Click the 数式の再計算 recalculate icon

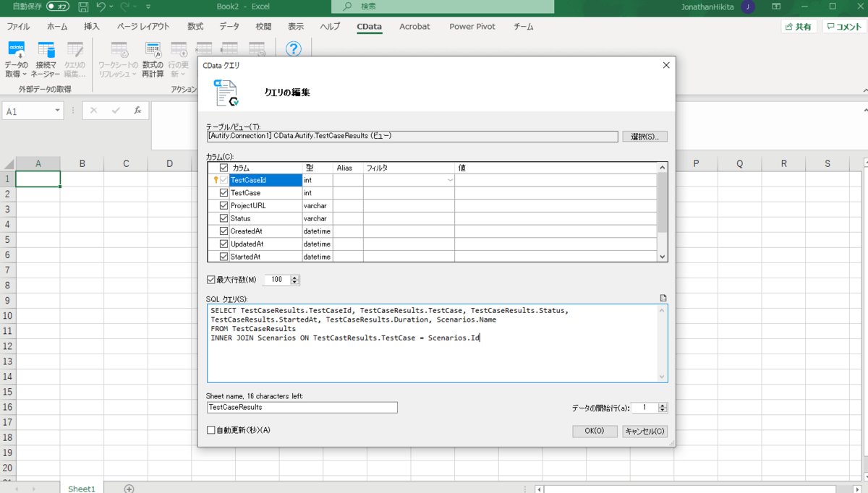point(153,51)
